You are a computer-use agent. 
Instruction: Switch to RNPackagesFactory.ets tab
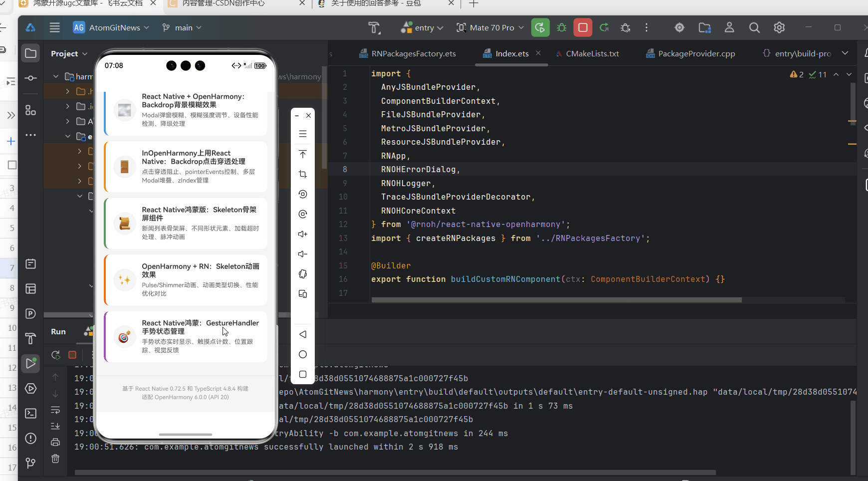click(407, 53)
